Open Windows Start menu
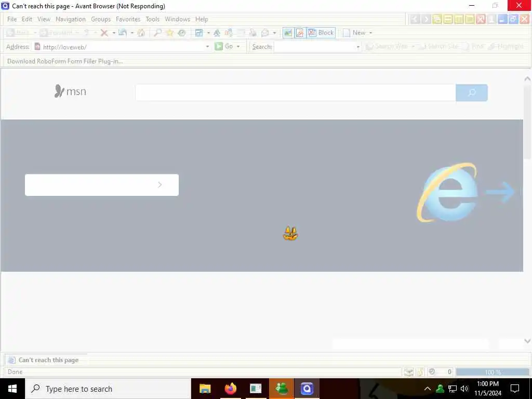Screen dimensions: 532x399 [12, 389]
